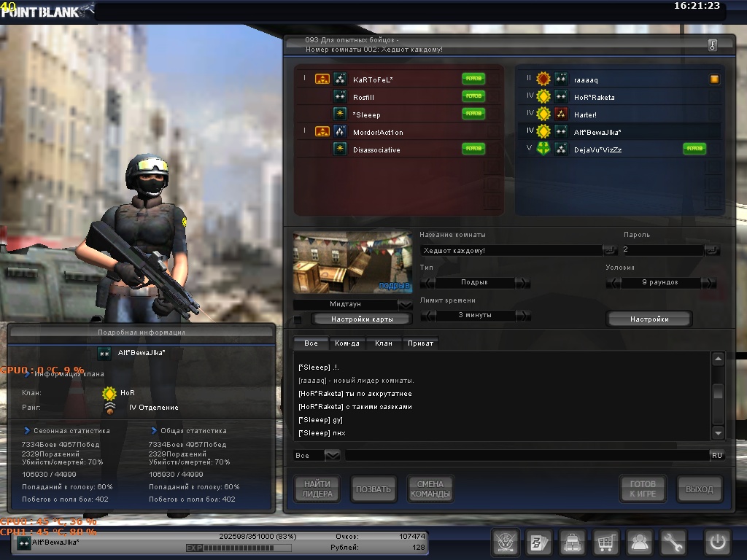
Task: Click DejaVu*VizZz green clan emblem
Action: [543, 149]
